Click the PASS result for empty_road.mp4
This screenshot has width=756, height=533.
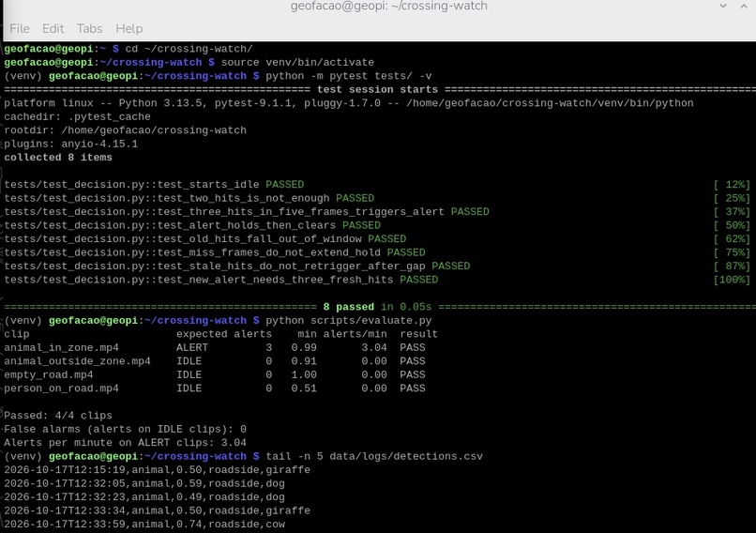click(412, 374)
